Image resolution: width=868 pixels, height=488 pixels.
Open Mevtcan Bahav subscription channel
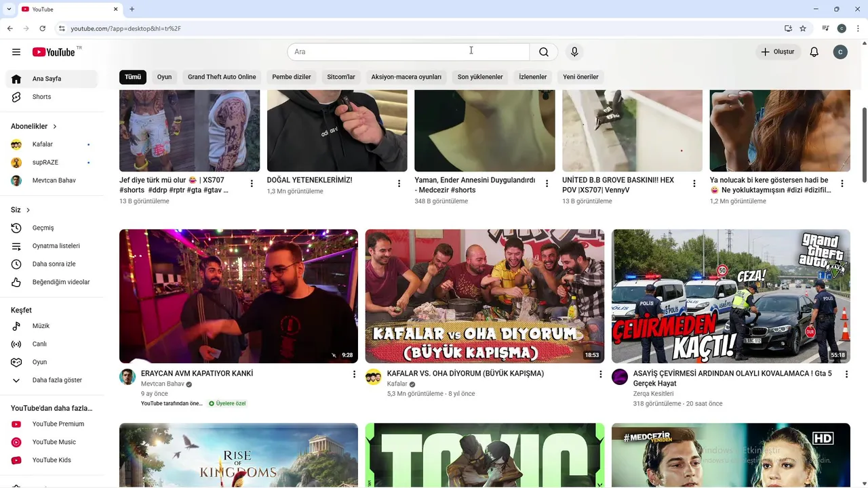[x=52, y=180]
